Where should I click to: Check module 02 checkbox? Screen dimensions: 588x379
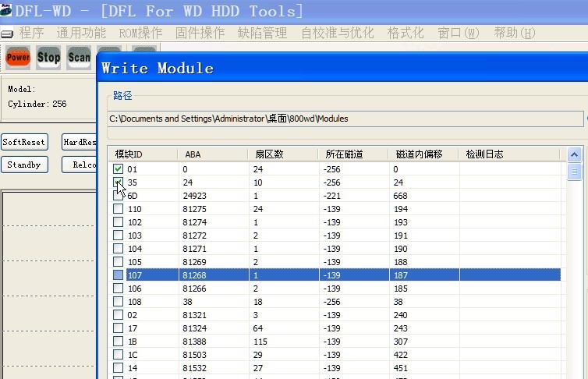(x=118, y=314)
